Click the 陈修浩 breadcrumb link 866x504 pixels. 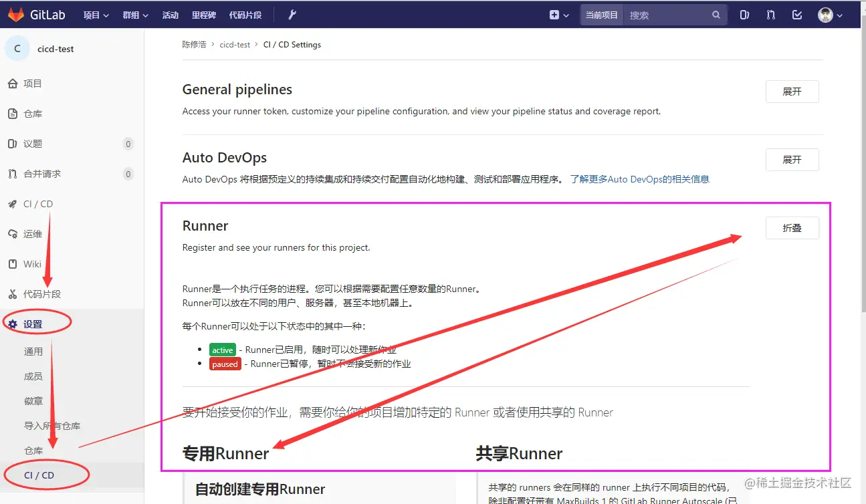point(196,45)
